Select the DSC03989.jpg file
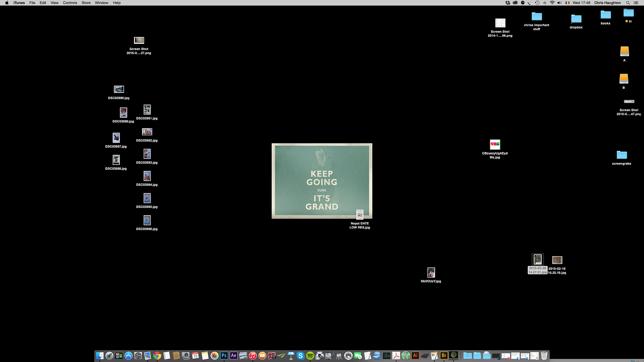644x362 pixels. point(119,92)
